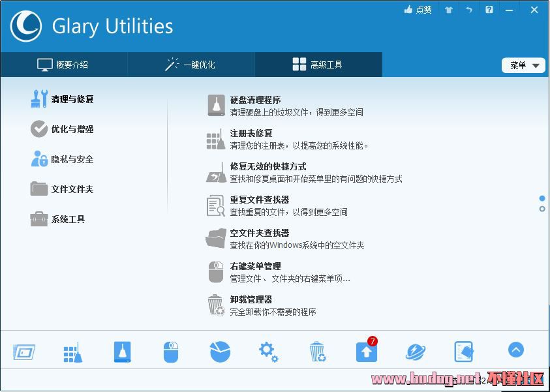The height and width of the screenshot is (392, 550).
Task: Click the description 清理硬盘上的垃圾文件，得到更多空间
Action: coord(297,113)
